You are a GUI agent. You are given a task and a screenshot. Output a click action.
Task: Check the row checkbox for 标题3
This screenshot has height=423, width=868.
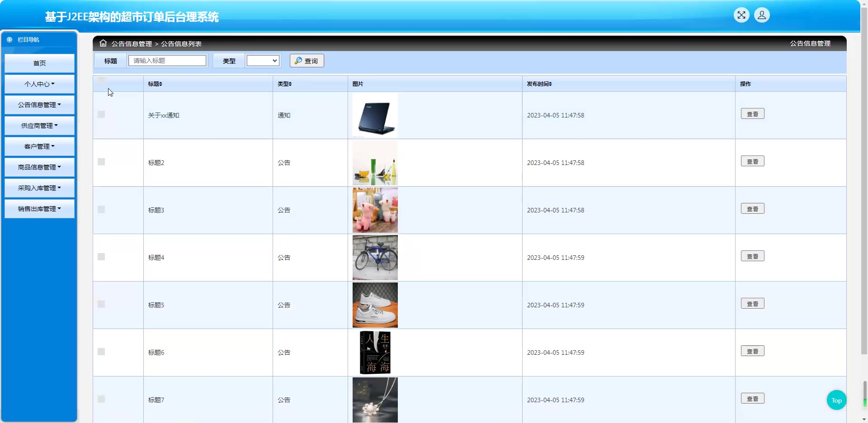point(101,209)
